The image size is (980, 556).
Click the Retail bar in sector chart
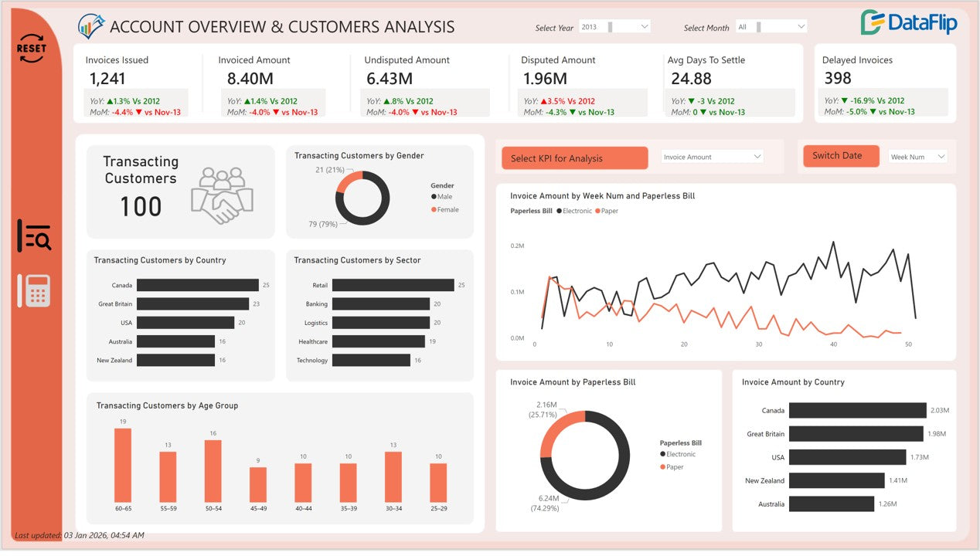pos(393,285)
